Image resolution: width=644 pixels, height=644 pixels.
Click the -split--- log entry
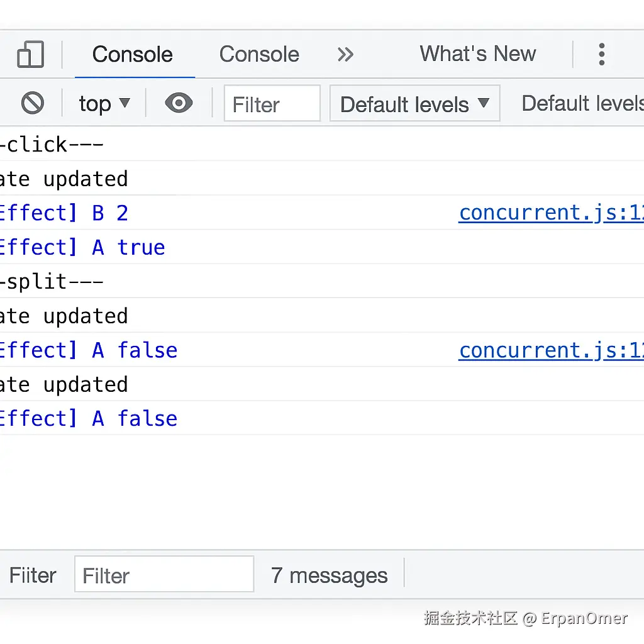(52, 281)
